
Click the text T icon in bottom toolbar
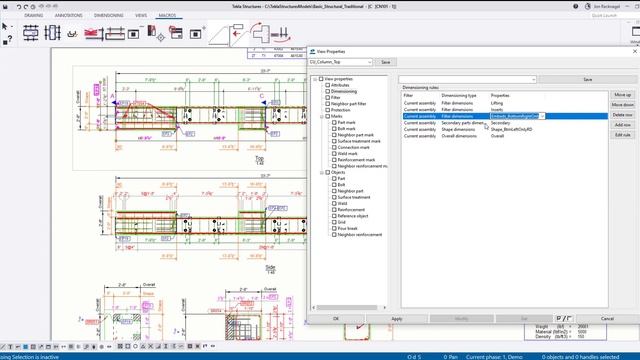click(x=10, y=347)
